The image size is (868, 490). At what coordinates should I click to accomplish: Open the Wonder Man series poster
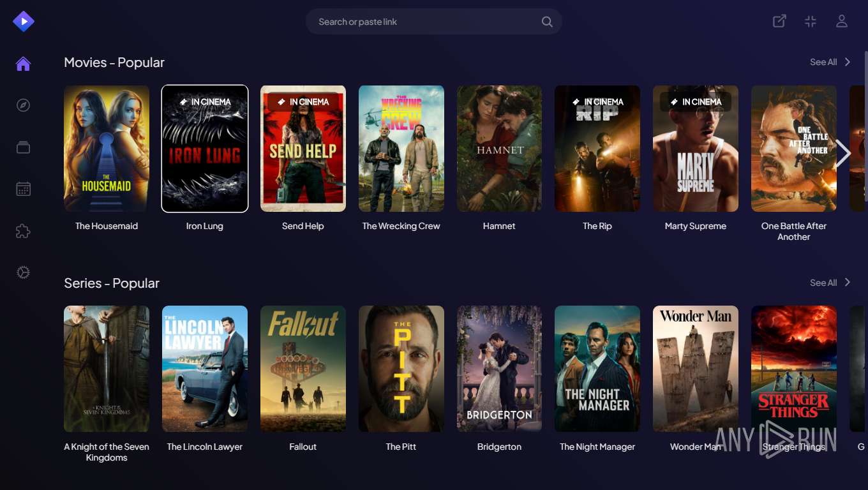pyautogui.click(x=696, y=369)
